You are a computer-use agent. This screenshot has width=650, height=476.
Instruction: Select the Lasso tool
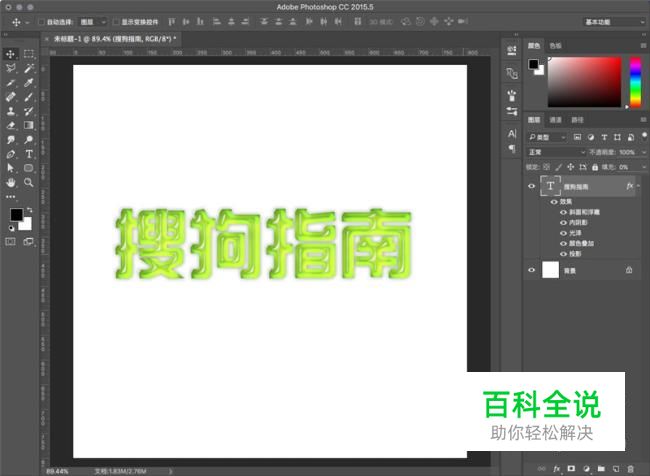tap(10, 68)
